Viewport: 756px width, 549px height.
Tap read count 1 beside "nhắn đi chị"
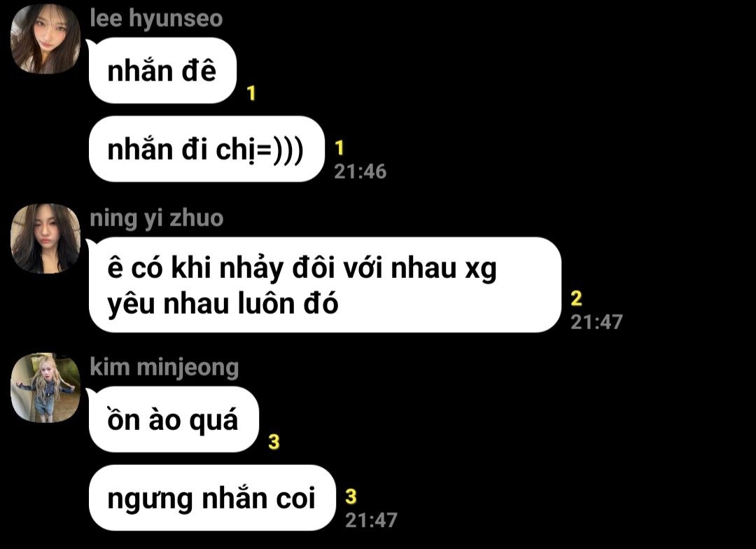tap(340, 148)
